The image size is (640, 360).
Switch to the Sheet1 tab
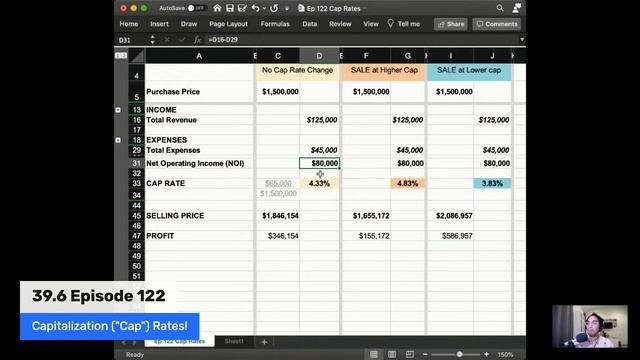tap(234, 341)
